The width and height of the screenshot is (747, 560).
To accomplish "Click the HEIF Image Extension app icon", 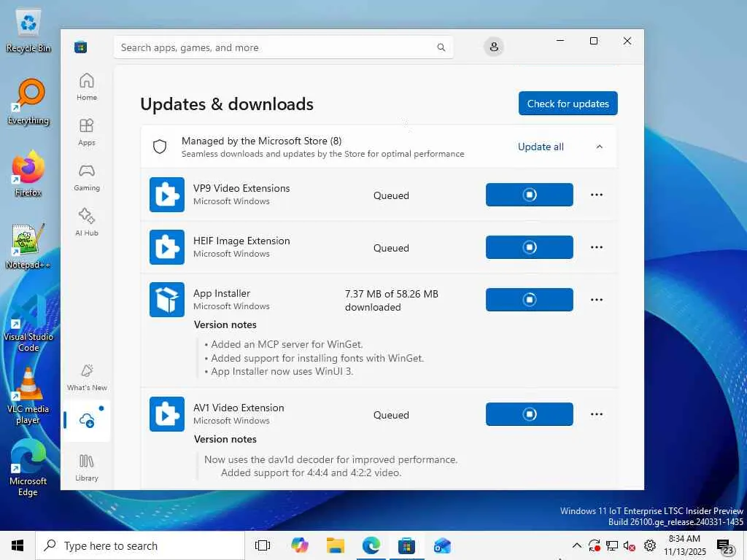I will [x=167, y=247].
